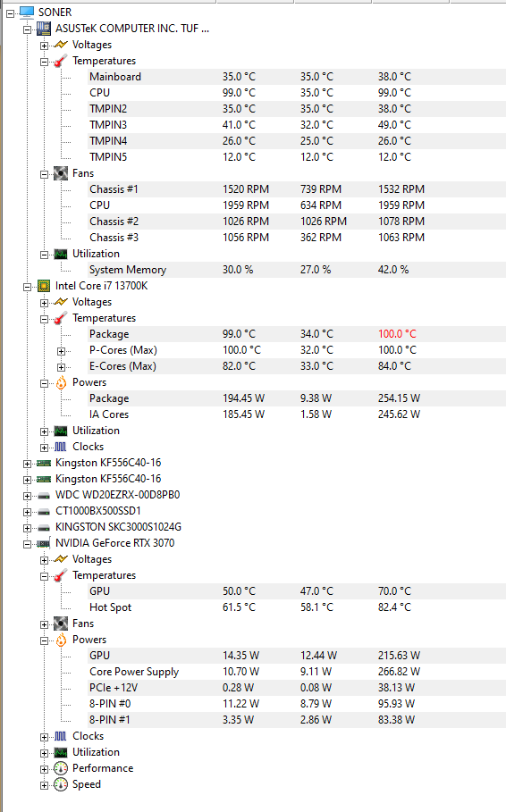Expand the CT1000BX500SSD1 node
The width and height of the screenshot is (506, 812).
pos(27,512)
